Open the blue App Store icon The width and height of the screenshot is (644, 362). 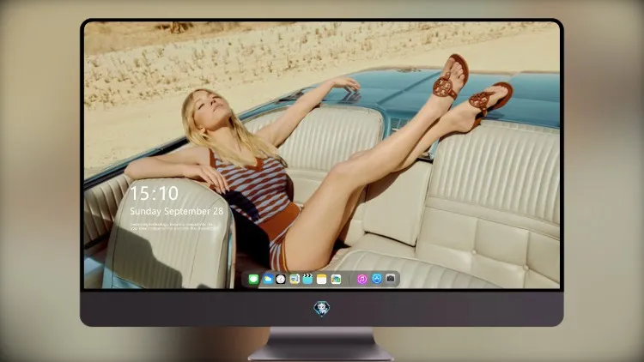(377, 279)
